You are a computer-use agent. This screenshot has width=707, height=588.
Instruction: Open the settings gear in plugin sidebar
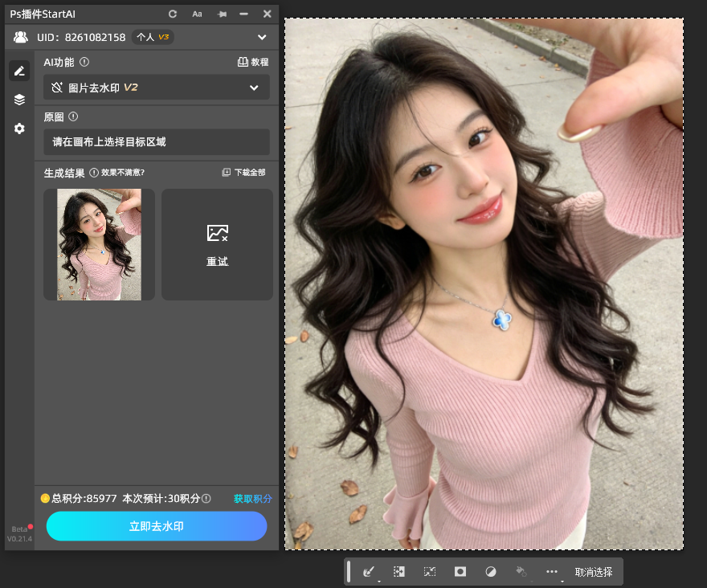coord(19,129)
